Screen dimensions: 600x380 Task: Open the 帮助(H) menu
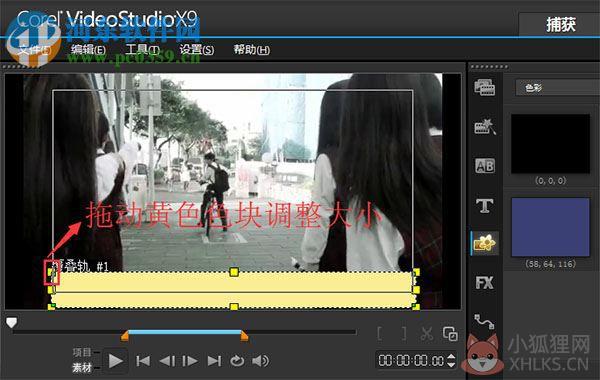click(x=251, y=50)
